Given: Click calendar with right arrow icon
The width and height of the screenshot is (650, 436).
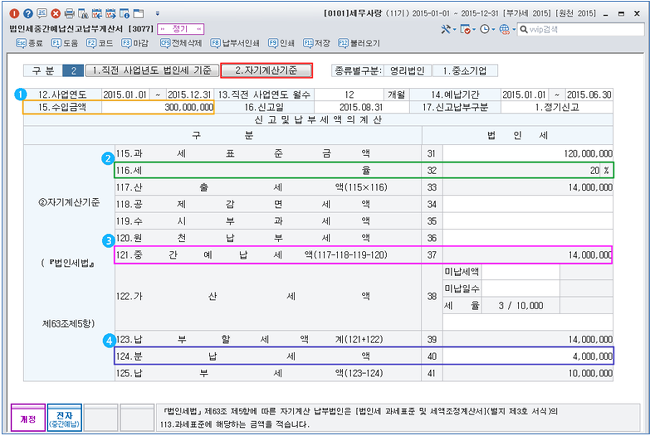Looking at the screenshot, I should 111,14.
